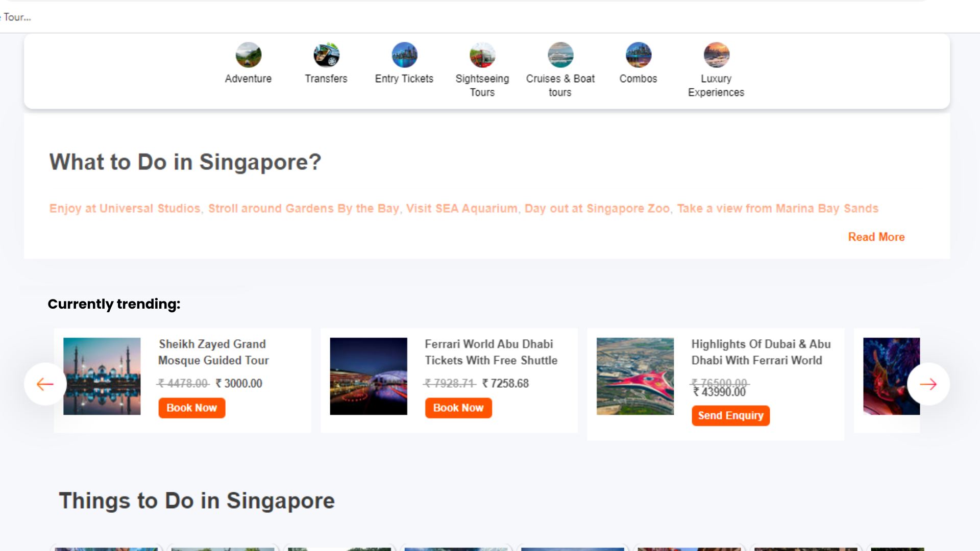Select the Combos category icon

[638, 55]
